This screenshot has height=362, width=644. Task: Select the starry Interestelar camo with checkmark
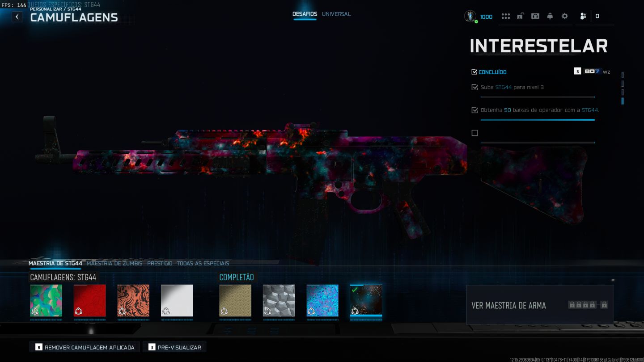pyautogui.click(x=366, y=300)
